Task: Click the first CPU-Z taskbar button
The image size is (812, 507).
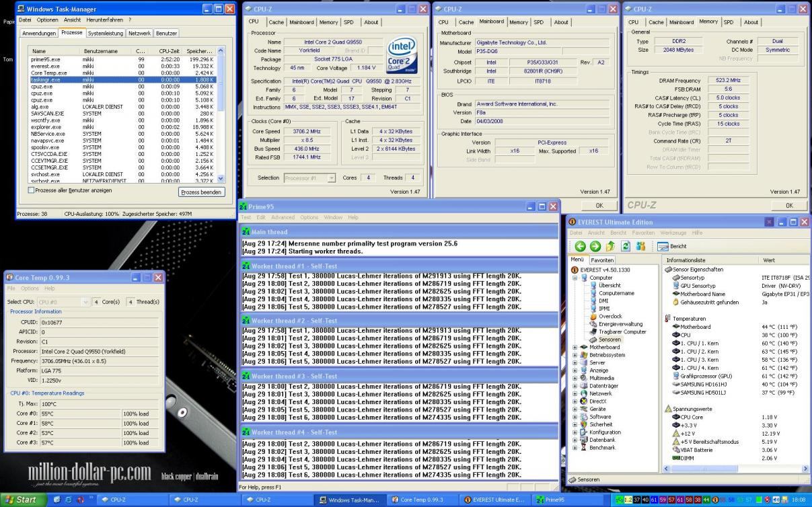Action: pos(131,500)
